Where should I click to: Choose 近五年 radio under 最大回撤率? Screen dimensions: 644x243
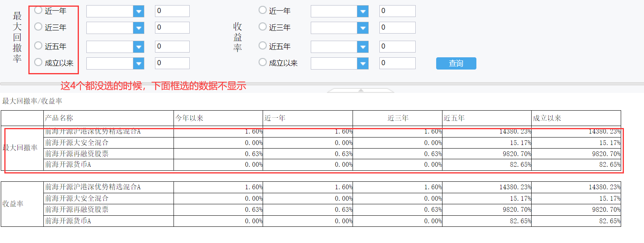point(38,46)
